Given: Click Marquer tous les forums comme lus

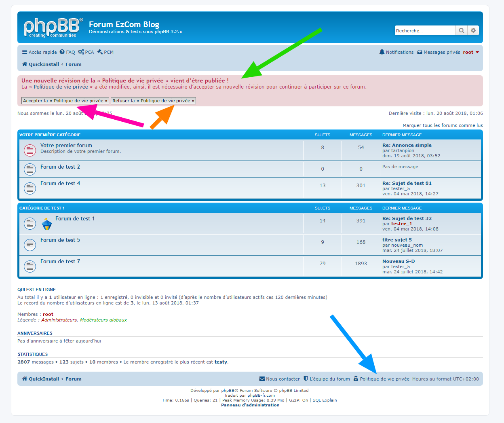Looking at the screenshot, I should [443, 125].
